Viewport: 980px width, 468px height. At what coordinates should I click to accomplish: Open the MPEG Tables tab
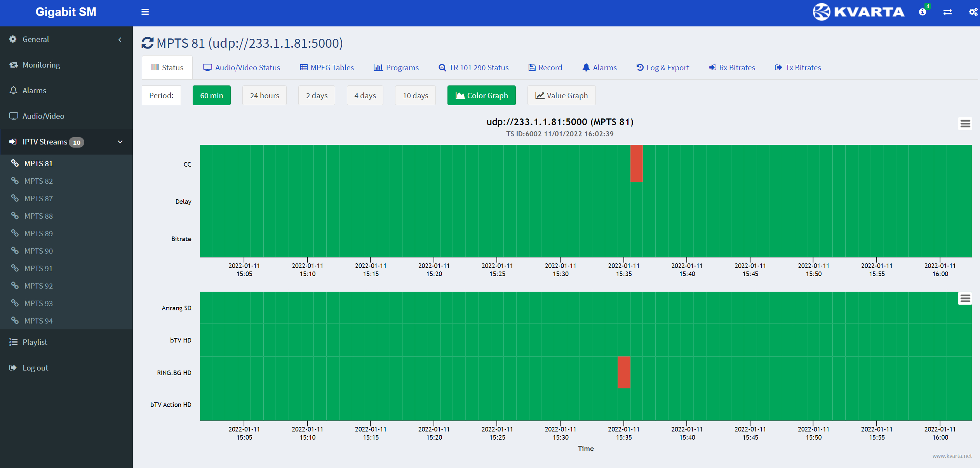[x=327, y=68]
